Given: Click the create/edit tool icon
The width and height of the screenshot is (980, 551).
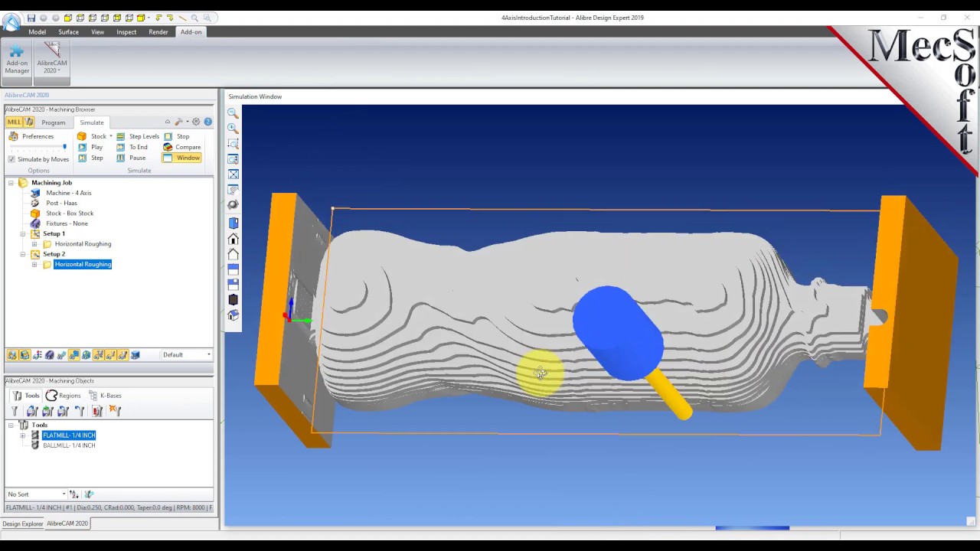Looking at the screenshot, I should tap(14, 411).
